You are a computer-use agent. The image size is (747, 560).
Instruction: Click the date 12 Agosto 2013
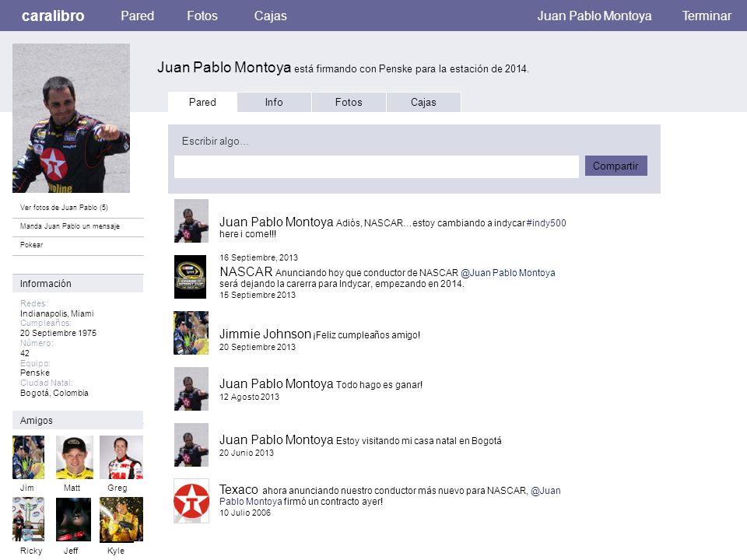(249, 397)
